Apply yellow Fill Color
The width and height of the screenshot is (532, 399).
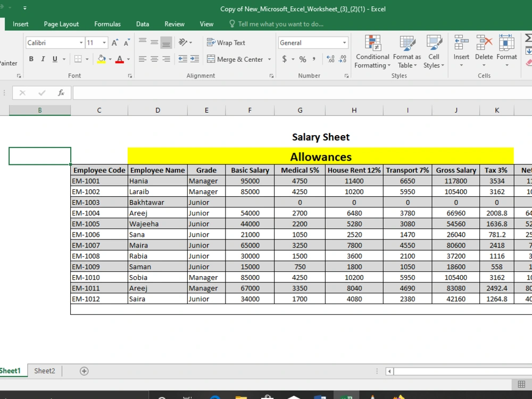(x=102, y=59)
